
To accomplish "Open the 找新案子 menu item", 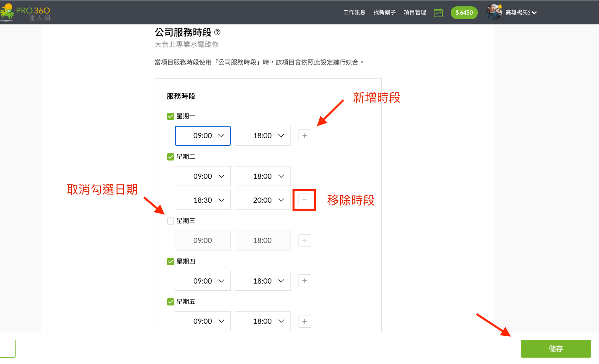I will pyautogui.click(x=385, y=12).
